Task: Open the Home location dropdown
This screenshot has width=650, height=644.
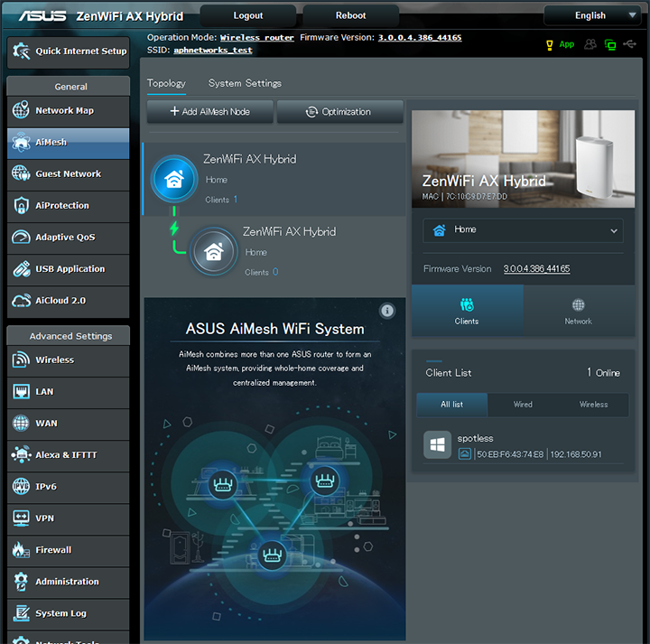Action: click(523, 230)
